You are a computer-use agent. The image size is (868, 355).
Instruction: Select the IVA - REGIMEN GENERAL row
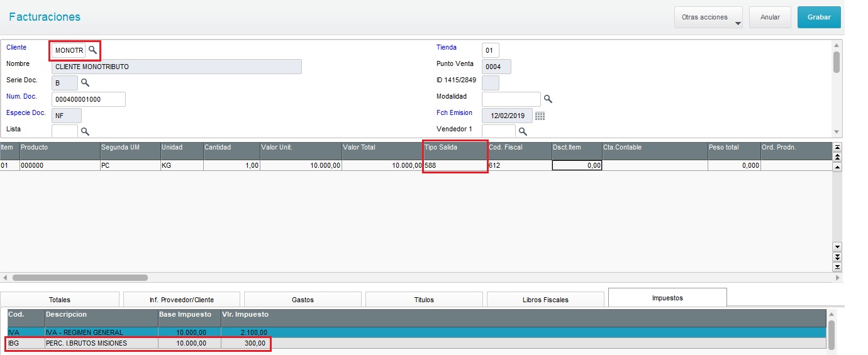tap(416, 332)
